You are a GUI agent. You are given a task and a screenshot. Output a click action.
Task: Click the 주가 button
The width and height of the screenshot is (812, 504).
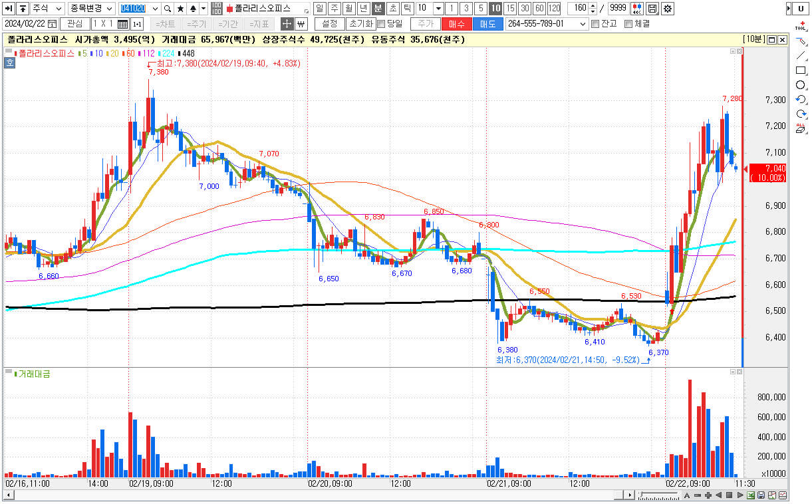[x=426, y=24]
